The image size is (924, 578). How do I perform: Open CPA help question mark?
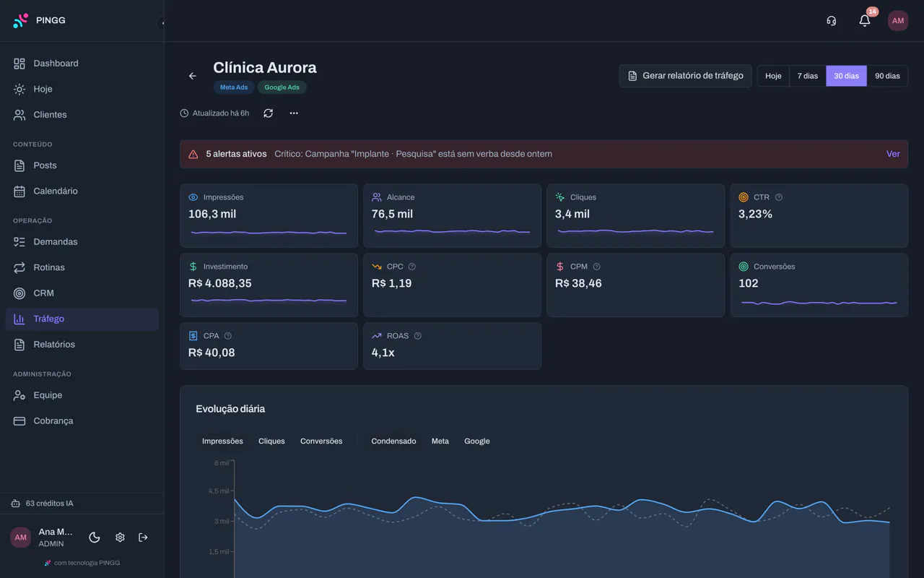coord(227,336)
